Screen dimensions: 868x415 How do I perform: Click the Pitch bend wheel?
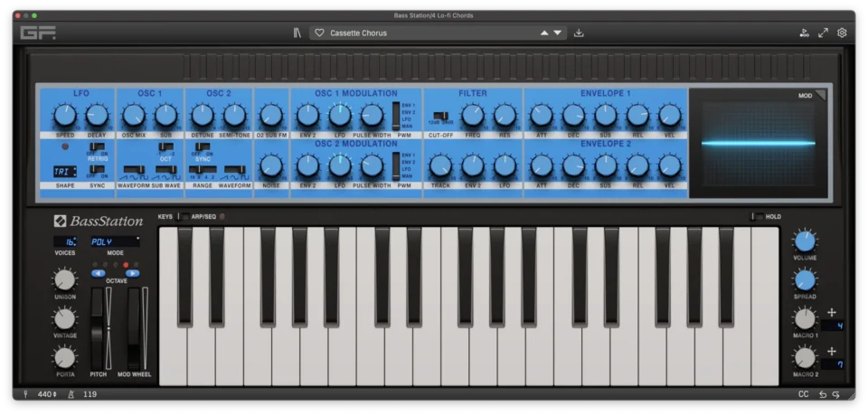(97, 329)
